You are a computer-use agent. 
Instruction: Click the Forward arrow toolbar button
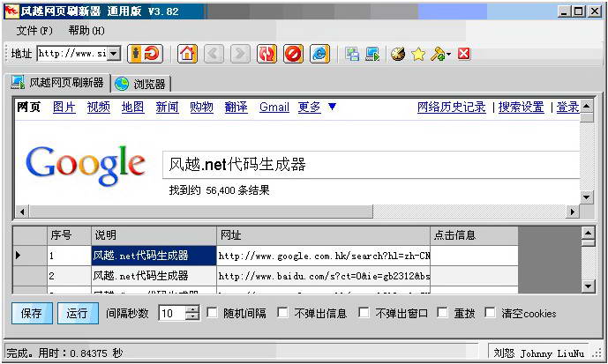click(x=240, y=54)
